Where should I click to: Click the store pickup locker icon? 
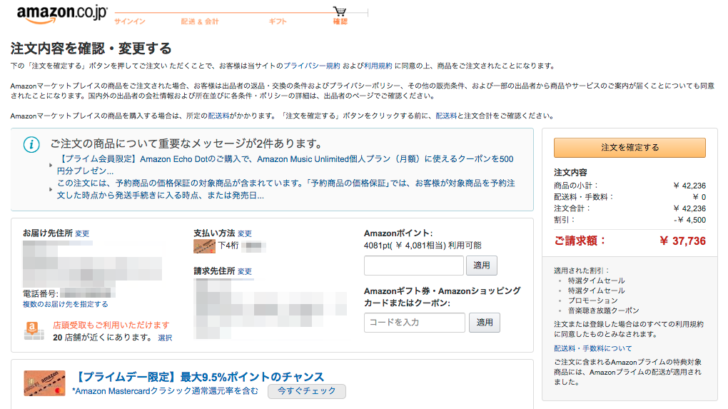pyautogui.click(x=33, y=331)
